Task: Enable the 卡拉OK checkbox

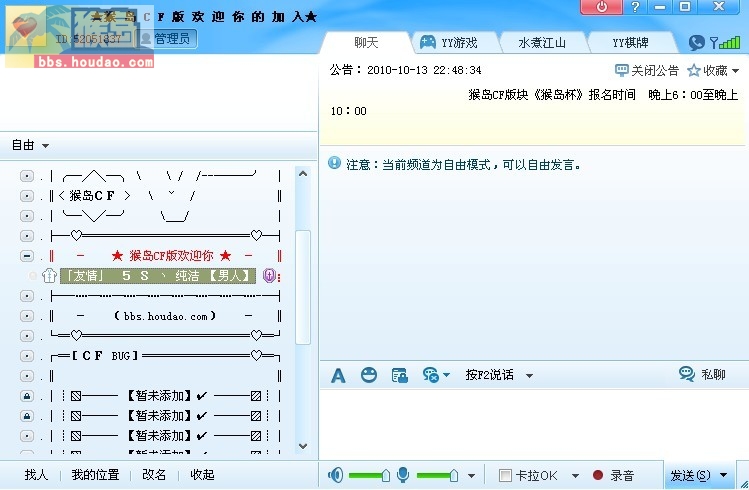Action: [x=505, y=475]
